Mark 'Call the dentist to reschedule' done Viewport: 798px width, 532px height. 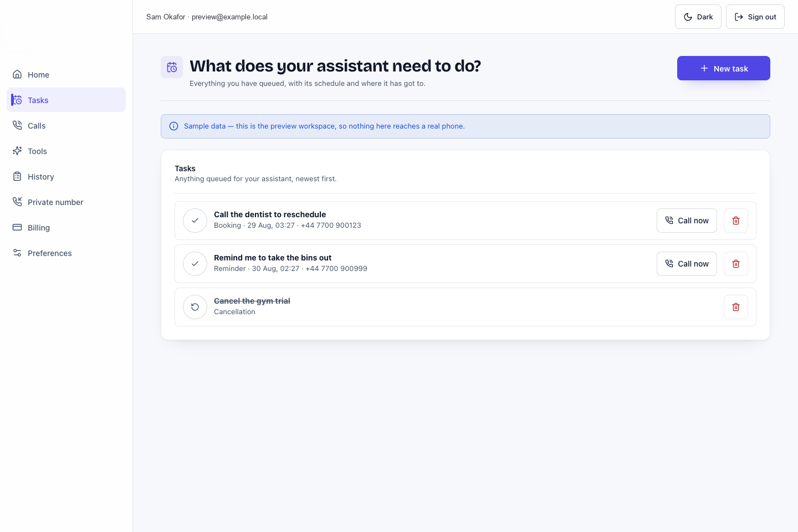pyautogui.click(x=195, y=221)
